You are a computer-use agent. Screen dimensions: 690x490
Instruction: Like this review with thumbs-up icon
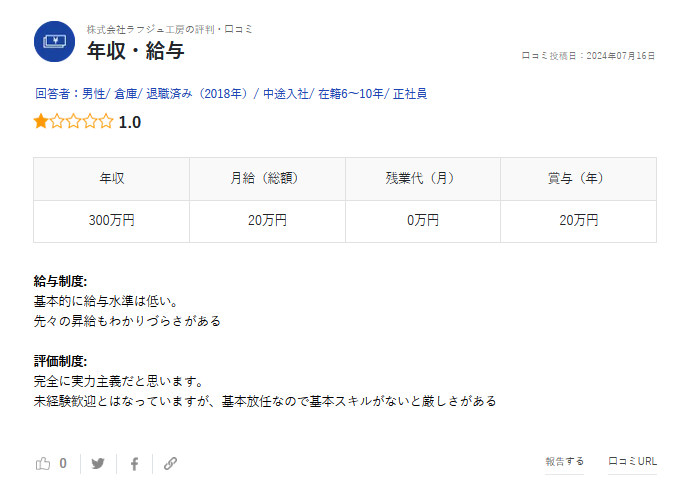click(43, 463)
